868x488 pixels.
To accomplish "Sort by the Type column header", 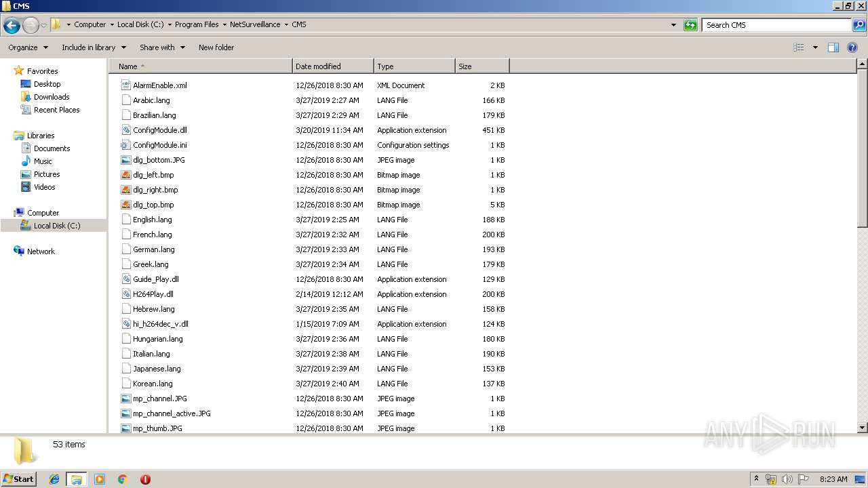I will [x=414, y=66].
